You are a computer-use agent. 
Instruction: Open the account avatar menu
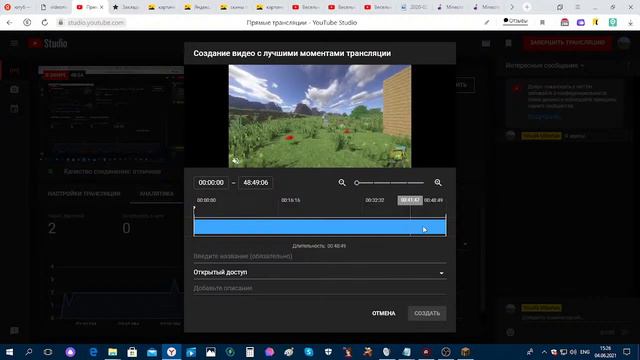624,43
